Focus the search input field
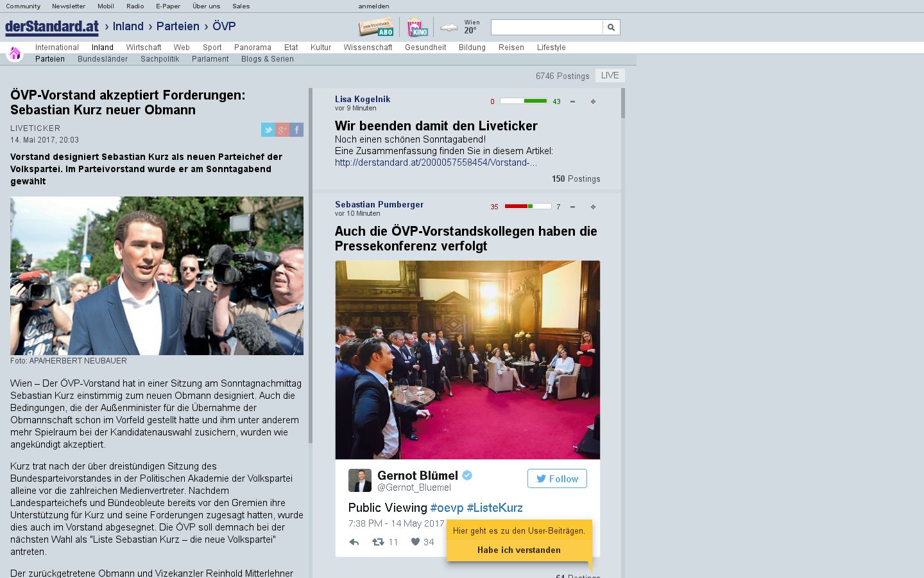 547,27
